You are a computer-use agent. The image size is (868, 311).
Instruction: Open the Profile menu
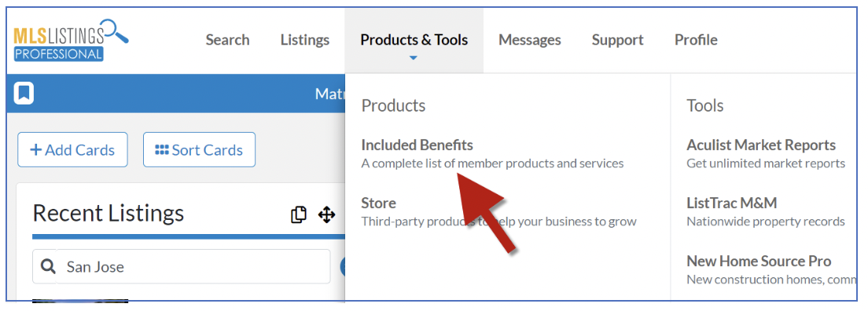point(696,40)
